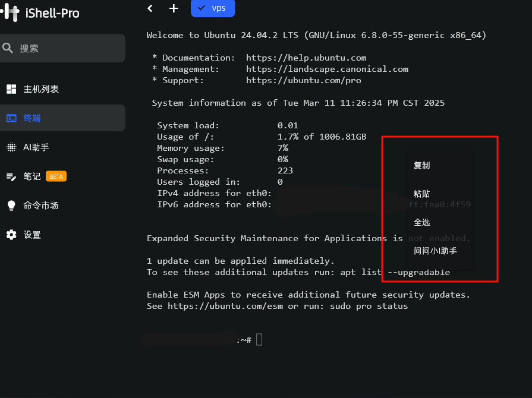Click the Memory usage value 7%
This screenshot has height=398, width=532.
pos(282,148)
